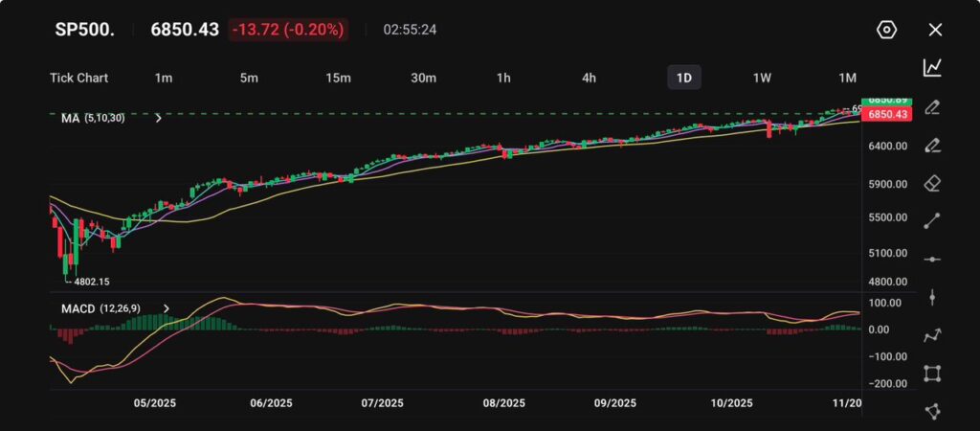980x431 pixels.
Task: Click the active 1D timeframe button
Action: 684,78
